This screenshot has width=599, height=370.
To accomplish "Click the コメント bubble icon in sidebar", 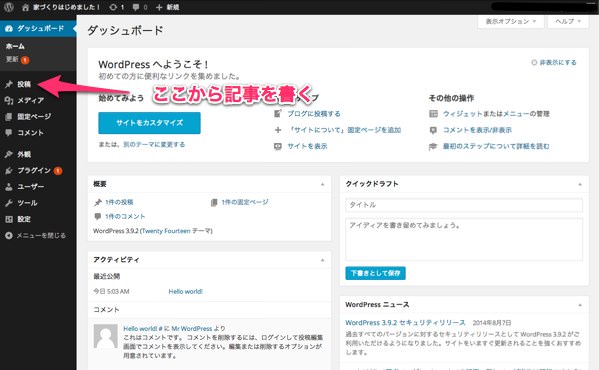I will click(9, 132).
